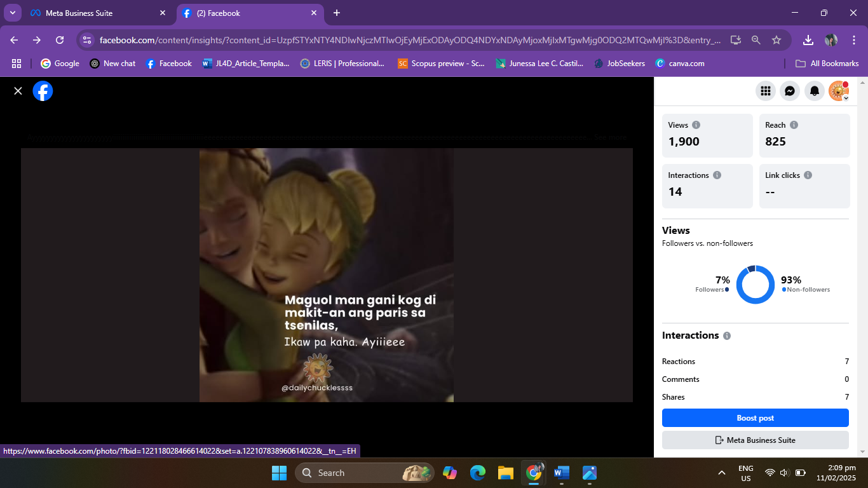Bookmark this page with the star

(776, 40)
